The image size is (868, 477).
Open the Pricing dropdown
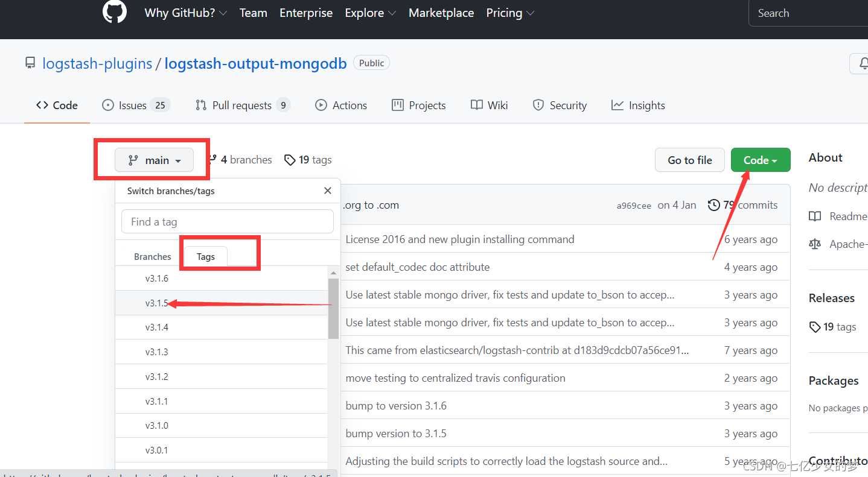pos(510,13)
